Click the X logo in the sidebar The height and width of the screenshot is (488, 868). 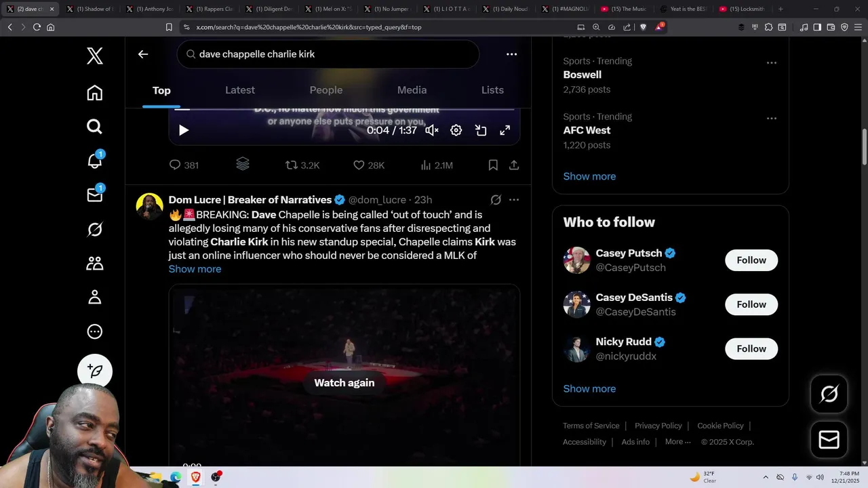coord(95,56)
